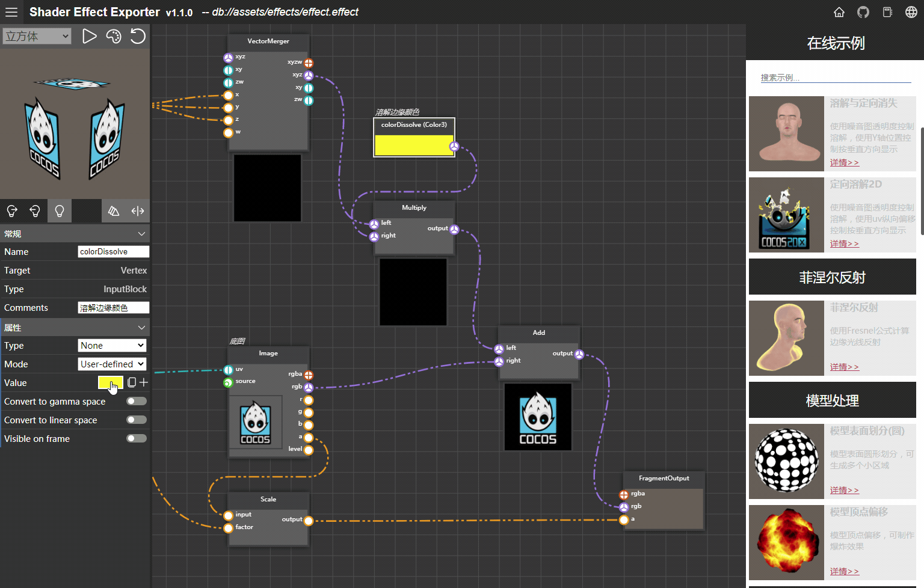Viewport: 924px width, 588px height.
Task: Click the play preview button
Action: (x=89, y=37)
